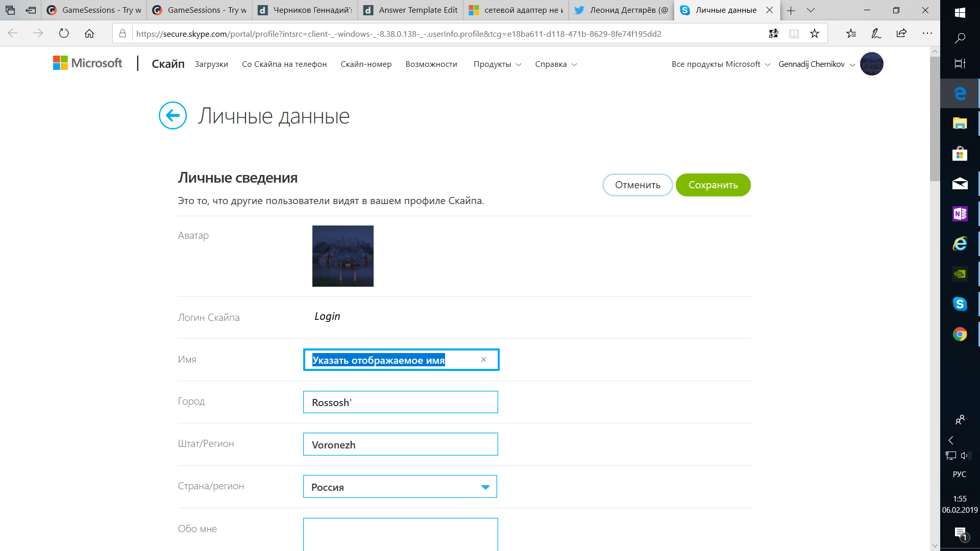Switch to сетевой адаптер tab

click(x=516, y=10)
